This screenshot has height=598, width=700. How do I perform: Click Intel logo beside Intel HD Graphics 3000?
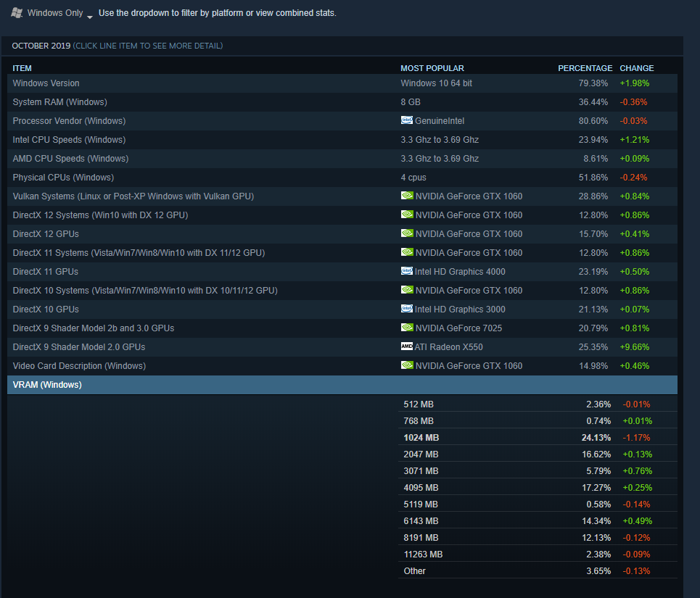[x=407, y=308]
